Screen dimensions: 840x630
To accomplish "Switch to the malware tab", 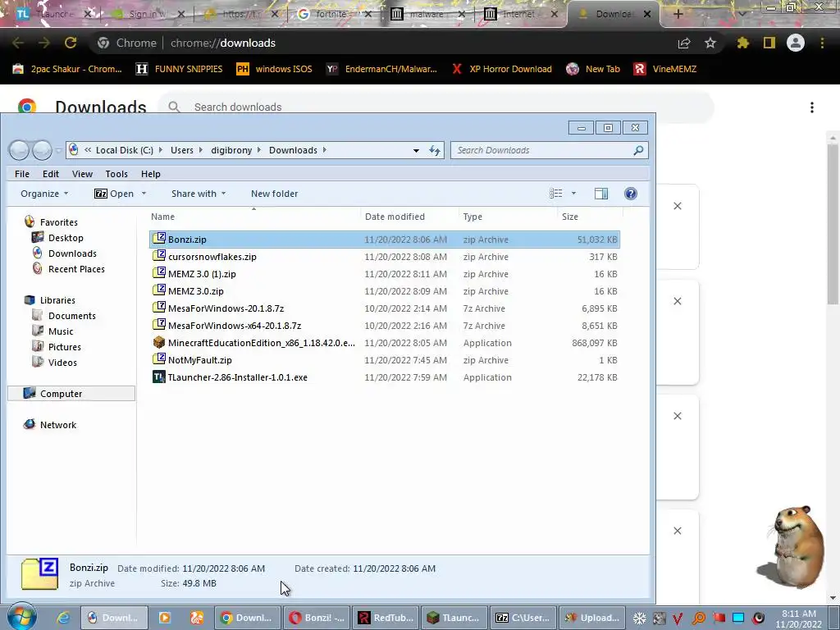I will click(x=426, y=14).
